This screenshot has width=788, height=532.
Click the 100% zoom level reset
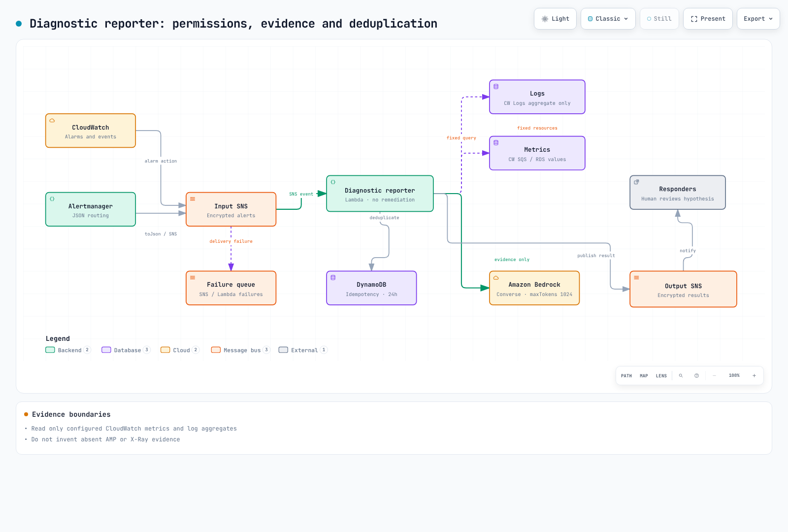734,376
